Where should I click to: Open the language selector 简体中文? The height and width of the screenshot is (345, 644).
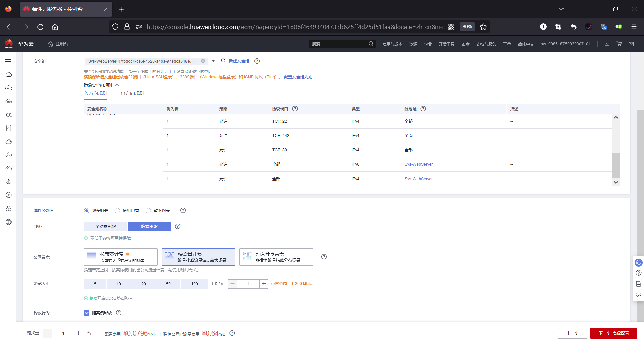[526, 44]
